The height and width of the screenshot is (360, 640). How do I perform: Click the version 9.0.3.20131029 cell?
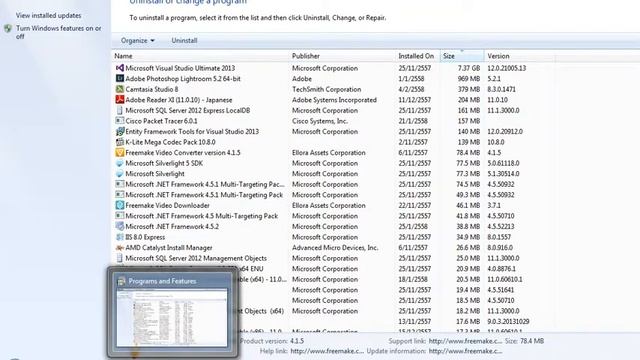[508, 322]
